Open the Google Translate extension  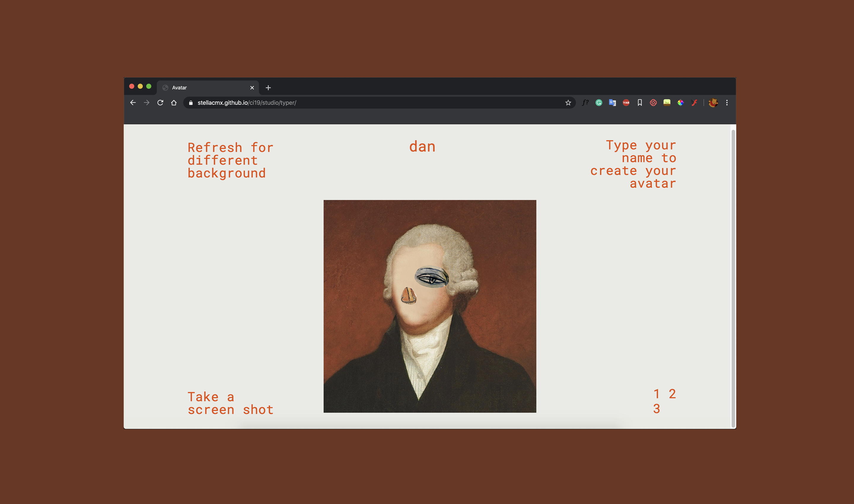pos(612,103)
